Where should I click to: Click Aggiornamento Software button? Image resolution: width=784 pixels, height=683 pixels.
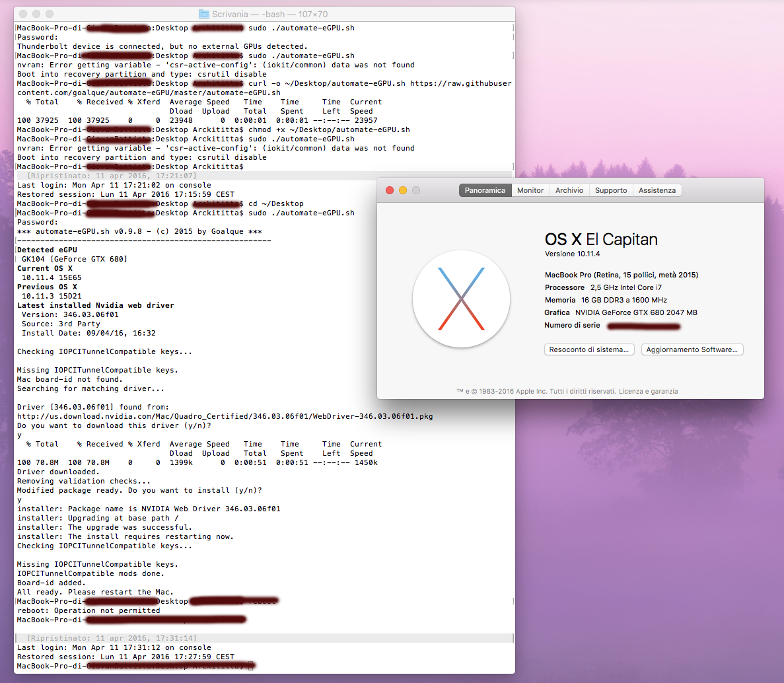coord(692,349)
